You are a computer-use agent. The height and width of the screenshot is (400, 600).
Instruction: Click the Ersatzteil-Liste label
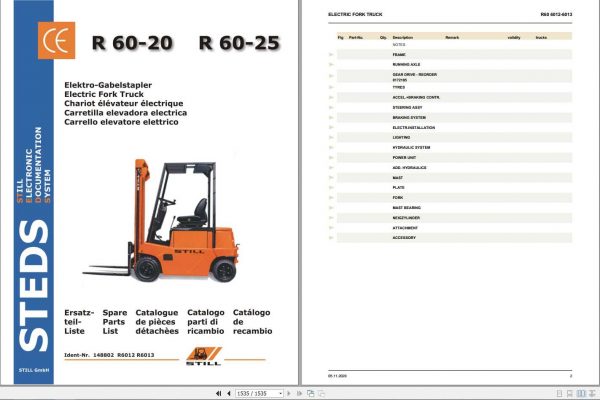point(79,322)
